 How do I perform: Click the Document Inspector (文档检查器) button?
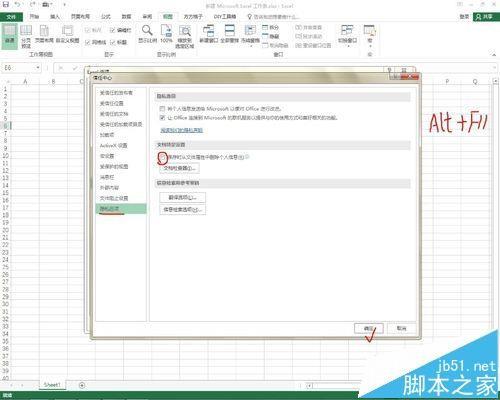coord(180,168)
